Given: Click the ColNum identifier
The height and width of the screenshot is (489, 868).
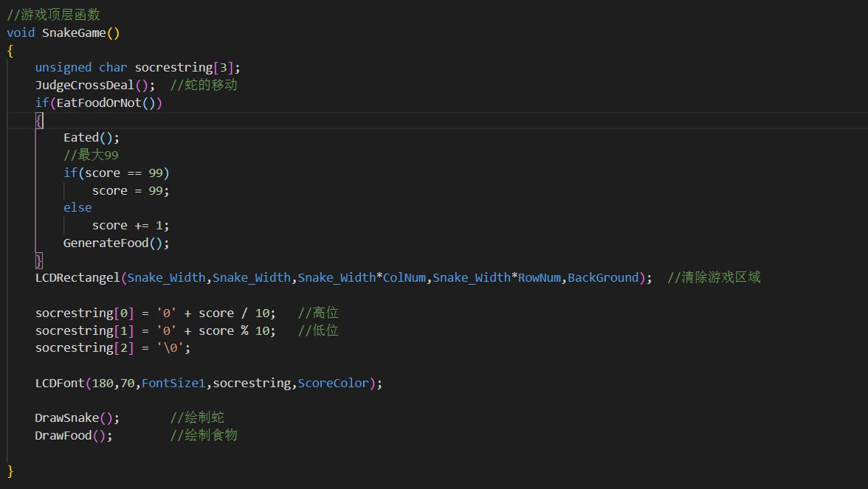Looking at the screenshot, I should point(404,277).
